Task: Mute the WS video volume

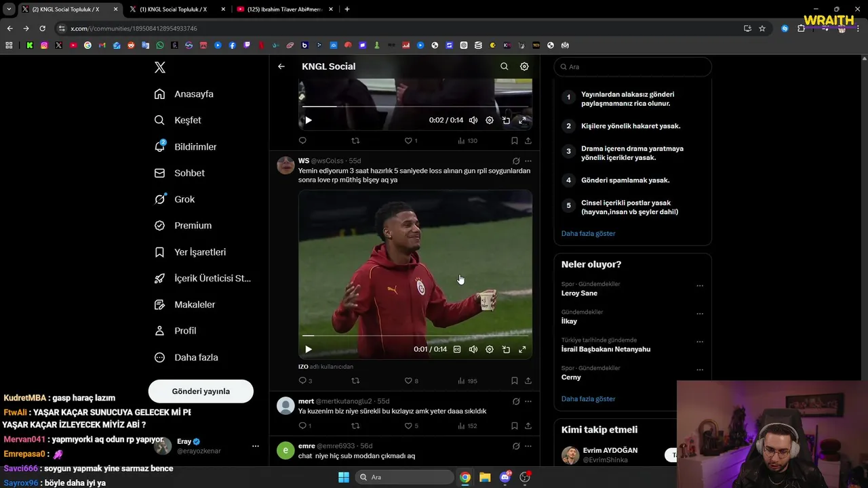Action: (473, 349)
